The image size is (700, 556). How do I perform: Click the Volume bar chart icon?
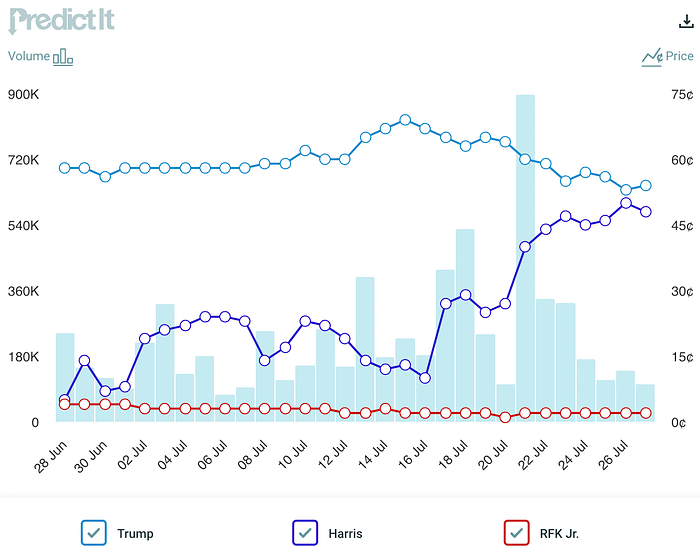[63, 57]
